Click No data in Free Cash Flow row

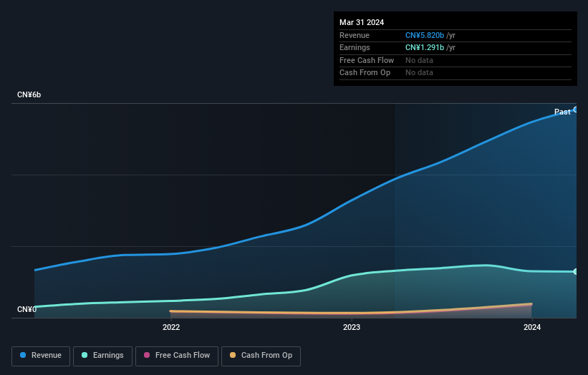pyautogui.click(x=419, y=60)
